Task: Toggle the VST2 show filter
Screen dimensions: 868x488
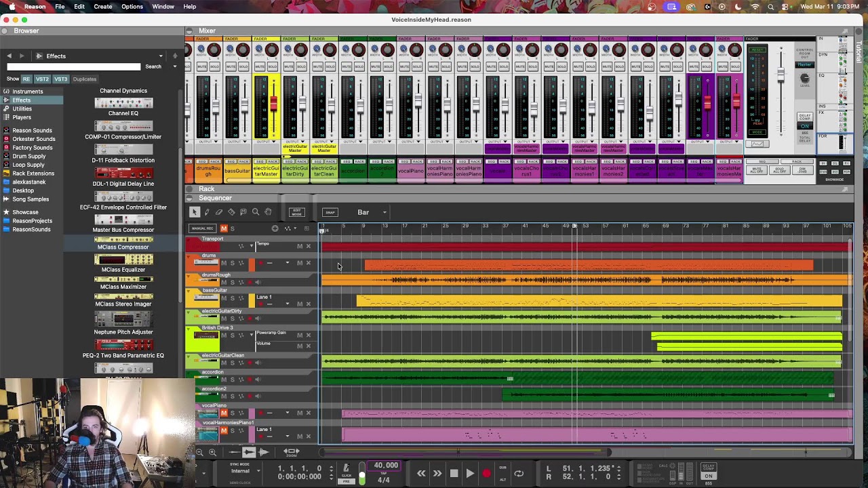Action: (42, 79)
